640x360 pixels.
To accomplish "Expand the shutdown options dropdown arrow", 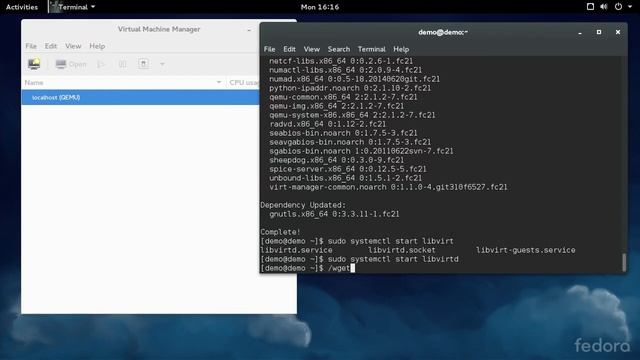I will coord(162,64).
